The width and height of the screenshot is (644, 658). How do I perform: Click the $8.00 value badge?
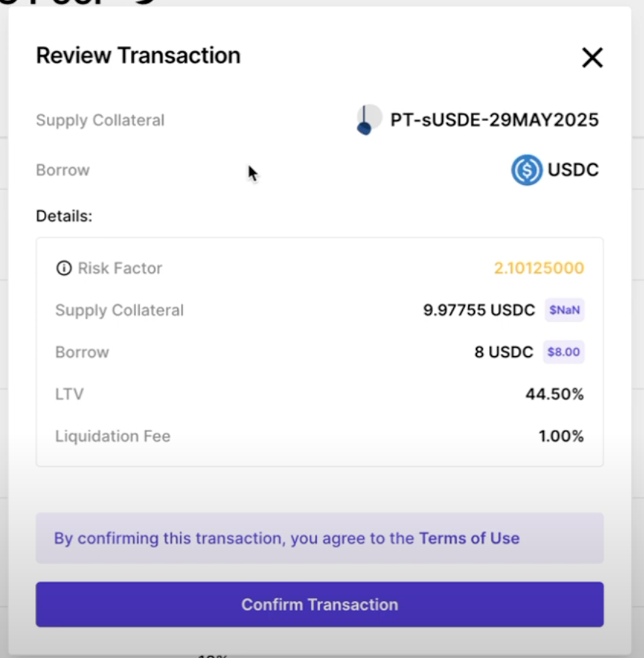point(563,352)
